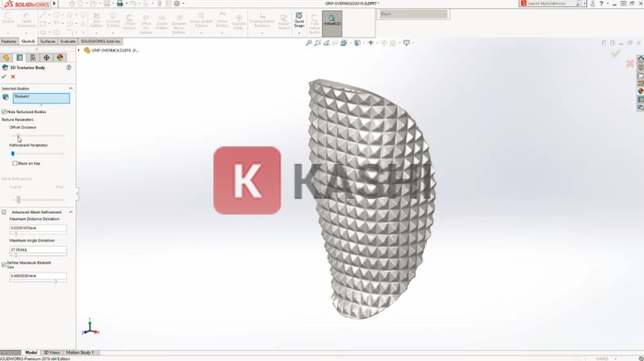Click the Zoom to Area icon

pyautogui.click(x=317, y=42)
